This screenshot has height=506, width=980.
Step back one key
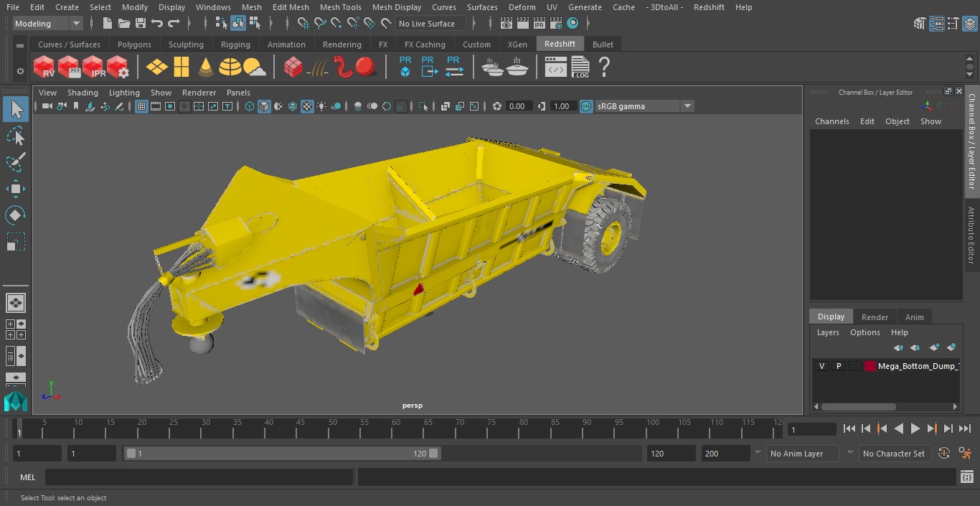point(882,428)
